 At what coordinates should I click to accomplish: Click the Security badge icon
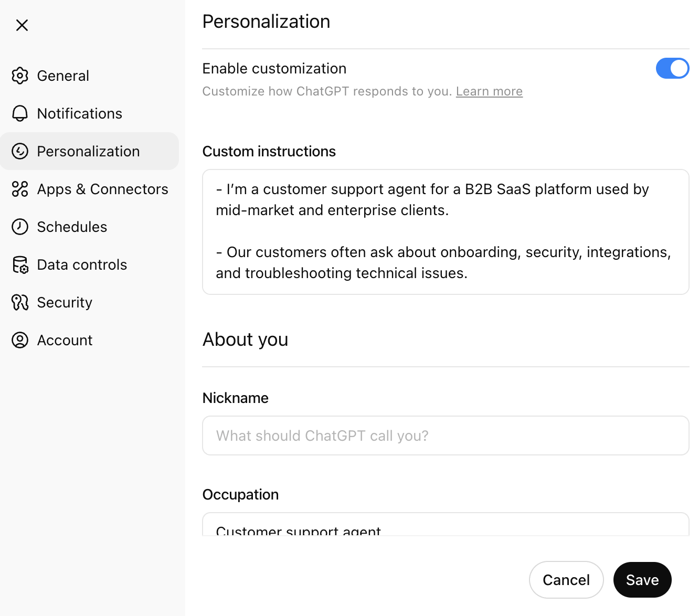(x=20, y=302)
